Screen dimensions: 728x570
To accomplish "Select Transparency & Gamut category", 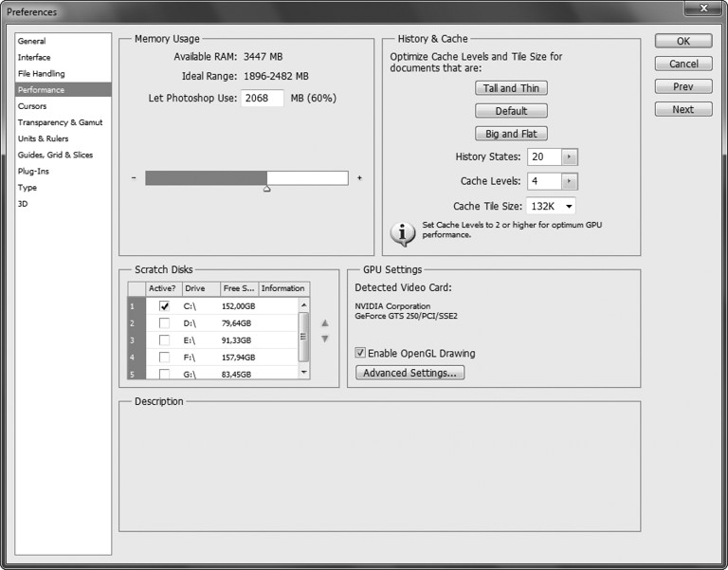I will pos(60,122).
